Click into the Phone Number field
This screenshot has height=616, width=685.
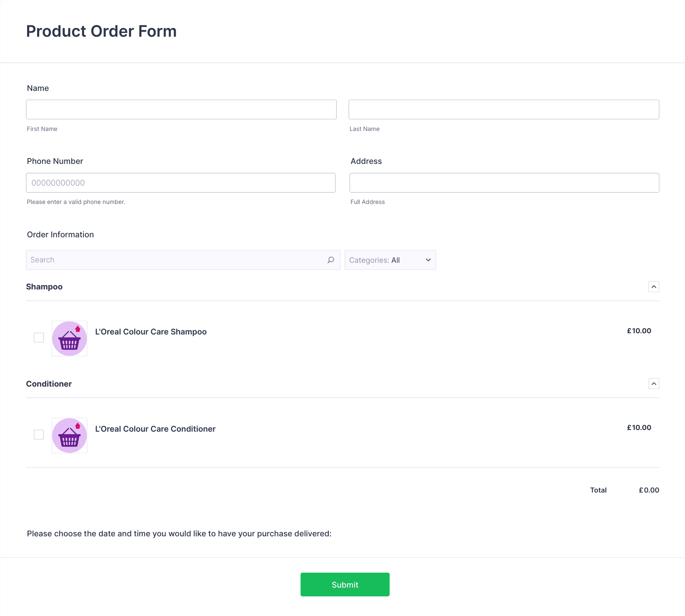(x=181, y=183)
